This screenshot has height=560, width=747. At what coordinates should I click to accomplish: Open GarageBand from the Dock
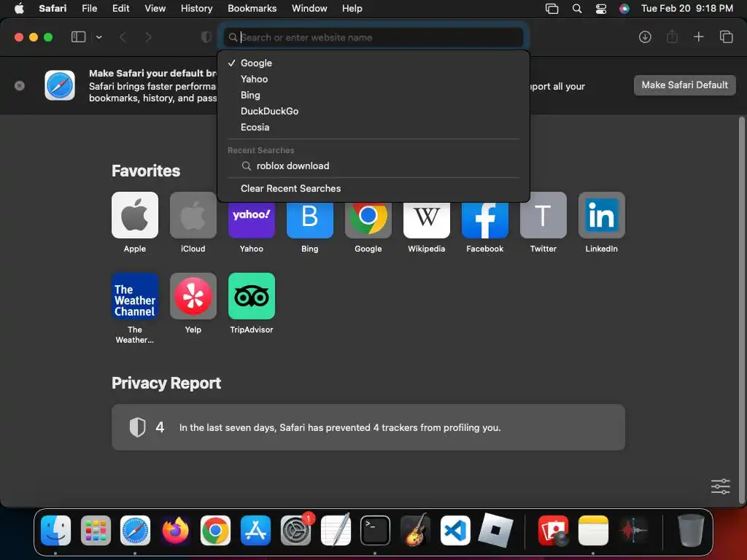(x=415, y=530)
